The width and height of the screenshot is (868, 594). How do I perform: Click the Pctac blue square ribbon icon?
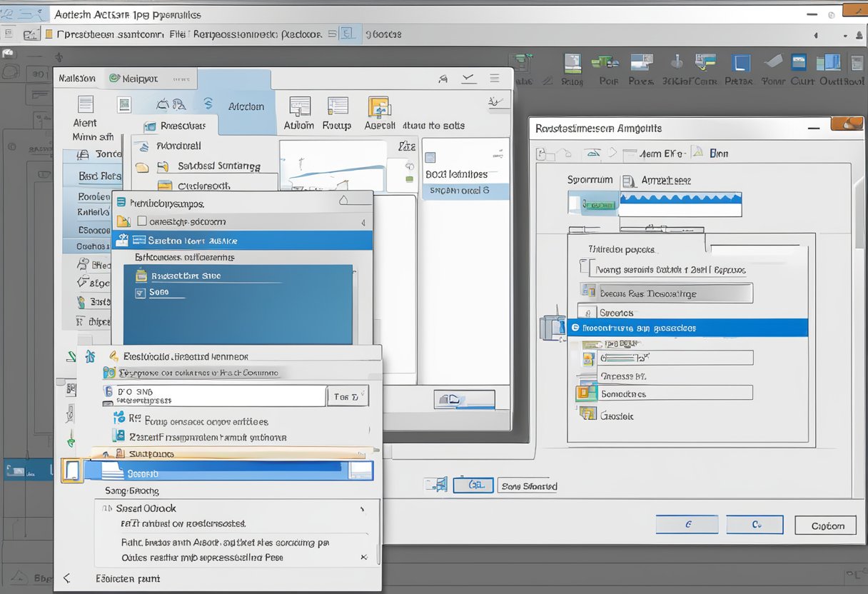tap(741, 64)
